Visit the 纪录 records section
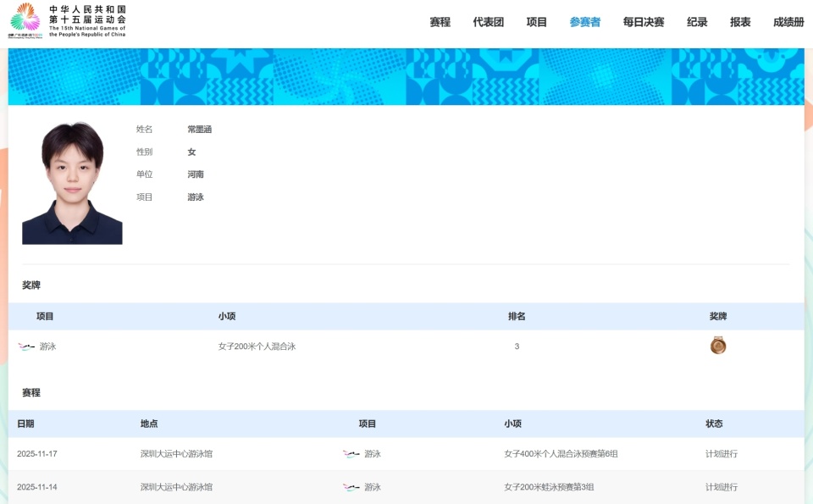The height and width of the screenshot is (504, 813). click(x=696, y=22)
